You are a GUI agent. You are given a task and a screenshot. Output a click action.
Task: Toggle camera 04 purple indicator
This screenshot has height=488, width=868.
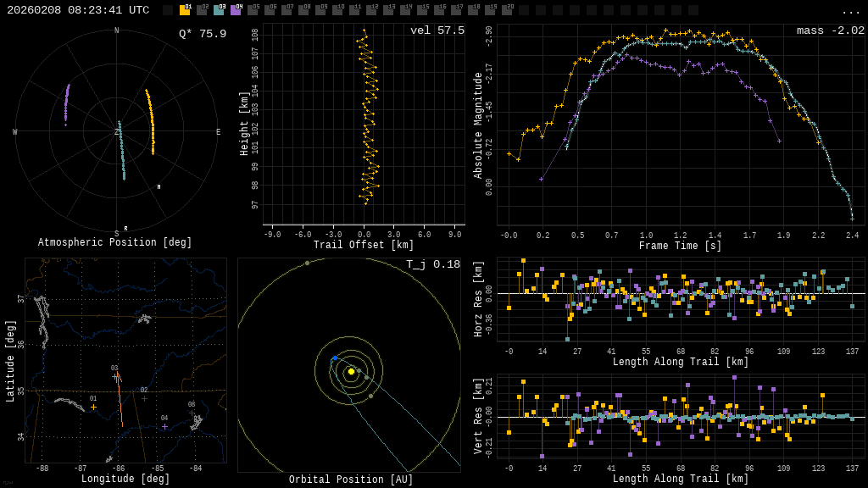coord(236,10)
